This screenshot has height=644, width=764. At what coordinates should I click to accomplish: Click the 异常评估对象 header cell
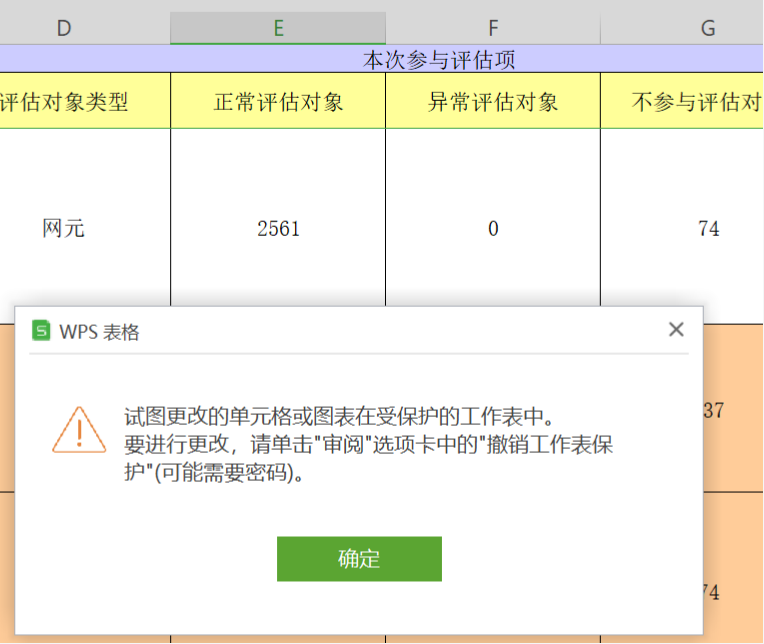[x=493, y=101]
